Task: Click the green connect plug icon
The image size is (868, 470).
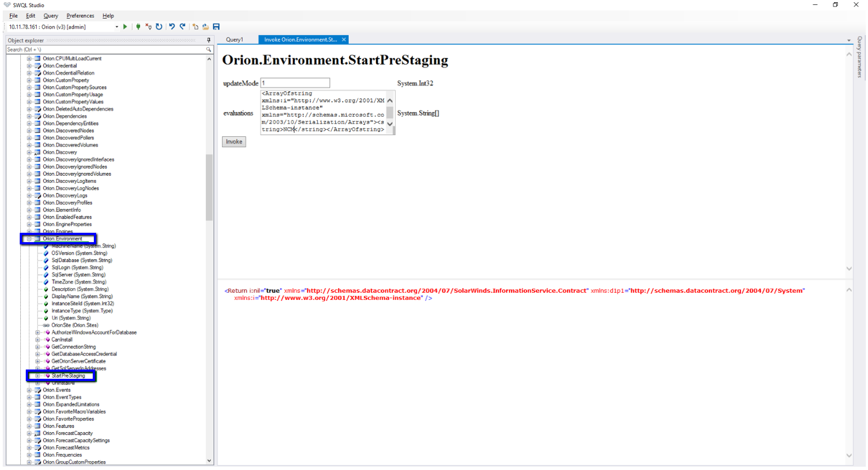Action: click(138, 26)
